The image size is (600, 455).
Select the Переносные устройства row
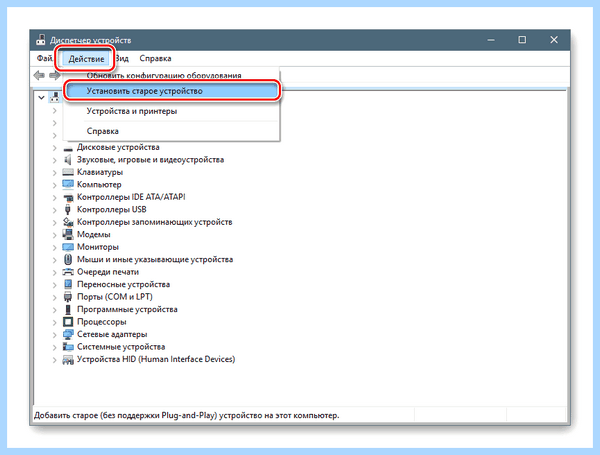124,284
